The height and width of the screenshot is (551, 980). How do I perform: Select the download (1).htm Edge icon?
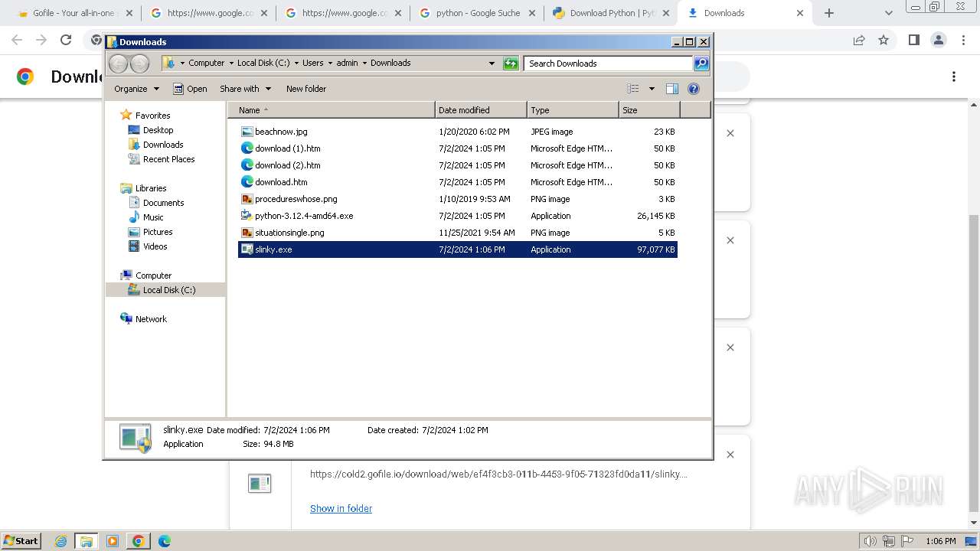[x=247, y=148]
